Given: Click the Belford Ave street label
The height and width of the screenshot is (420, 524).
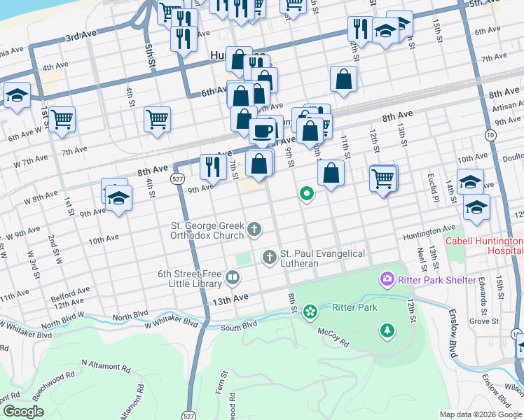Looking at the screenshot, I should (x=70, y=294).
